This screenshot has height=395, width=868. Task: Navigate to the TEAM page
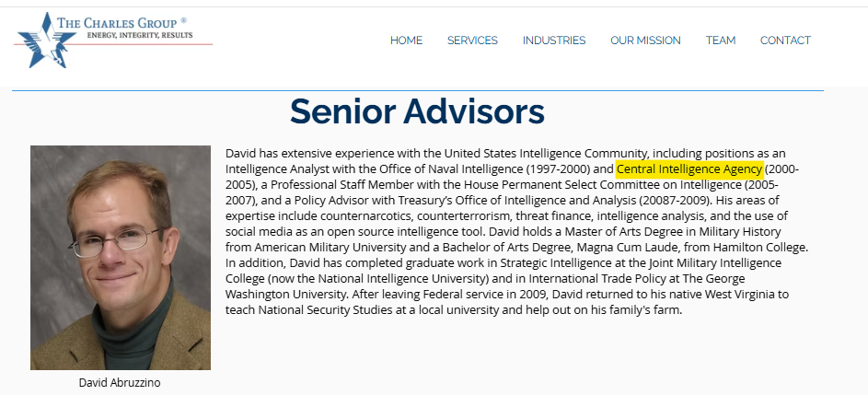[x=721, y=41]
